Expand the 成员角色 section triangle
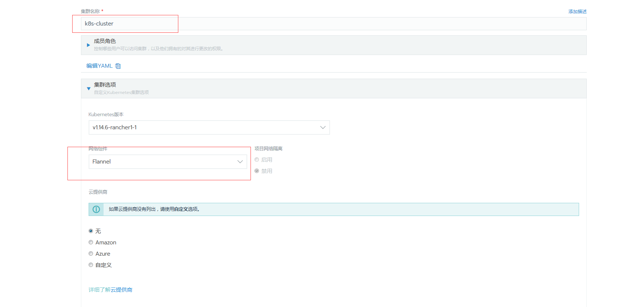Image resolution: width=644 pixels, height=307 pixels. pyautogui.click(x=88, y=45)
